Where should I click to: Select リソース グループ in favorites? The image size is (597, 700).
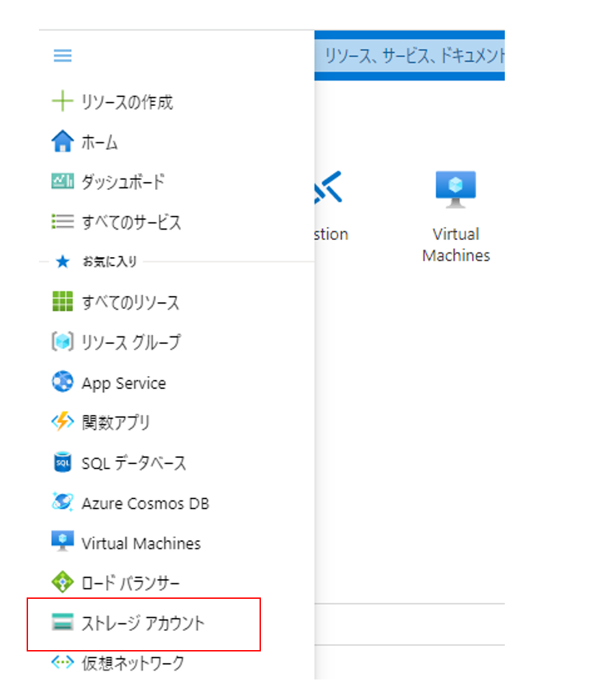(x=131, y=342)
